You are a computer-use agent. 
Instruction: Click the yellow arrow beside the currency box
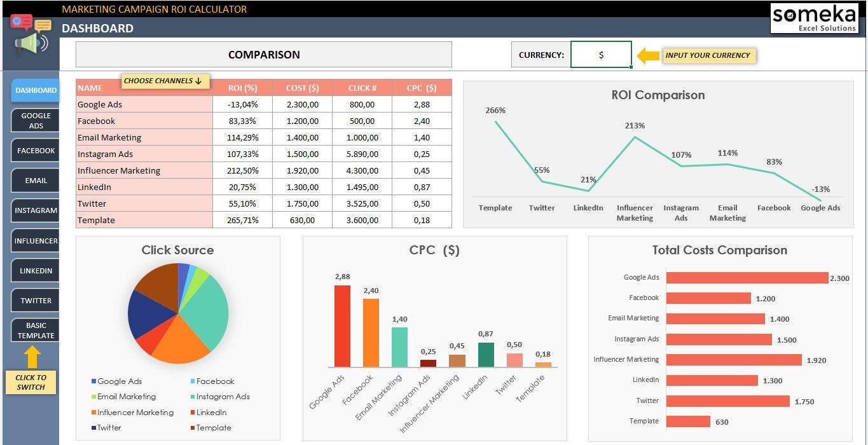[649, 56]
